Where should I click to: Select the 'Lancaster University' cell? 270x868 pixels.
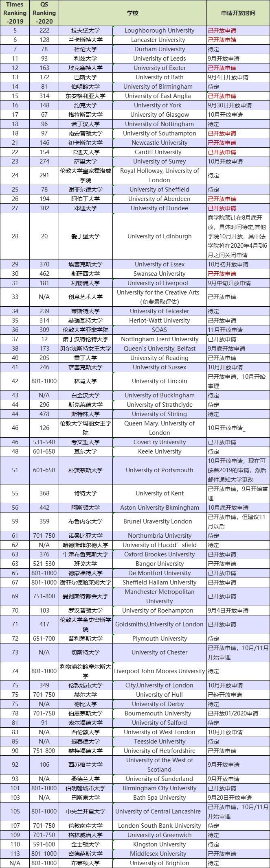(x=160, y=40)
